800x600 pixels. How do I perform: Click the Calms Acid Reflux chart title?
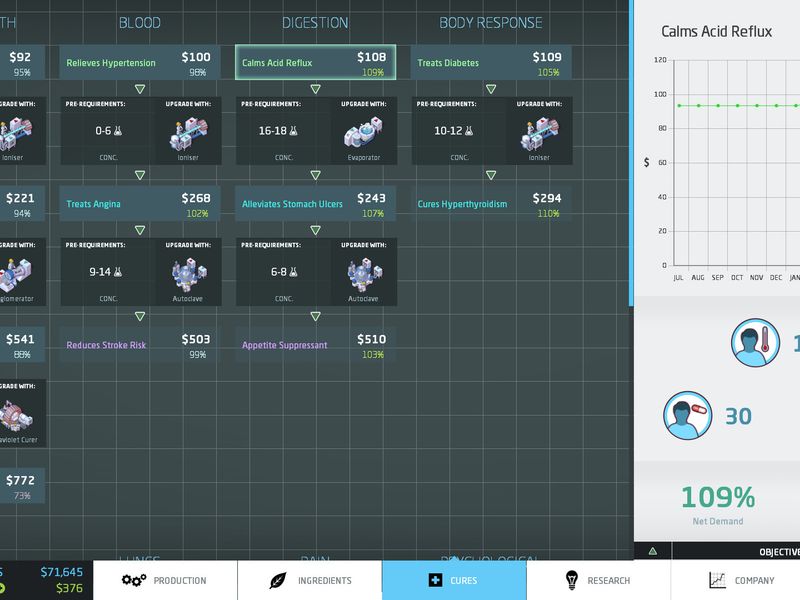point(716,32)
